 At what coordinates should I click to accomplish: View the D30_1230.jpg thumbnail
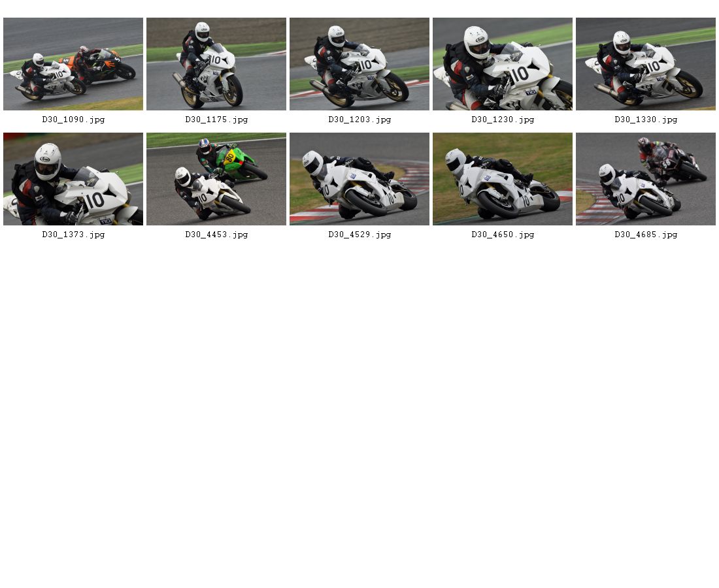click(503, 64)
